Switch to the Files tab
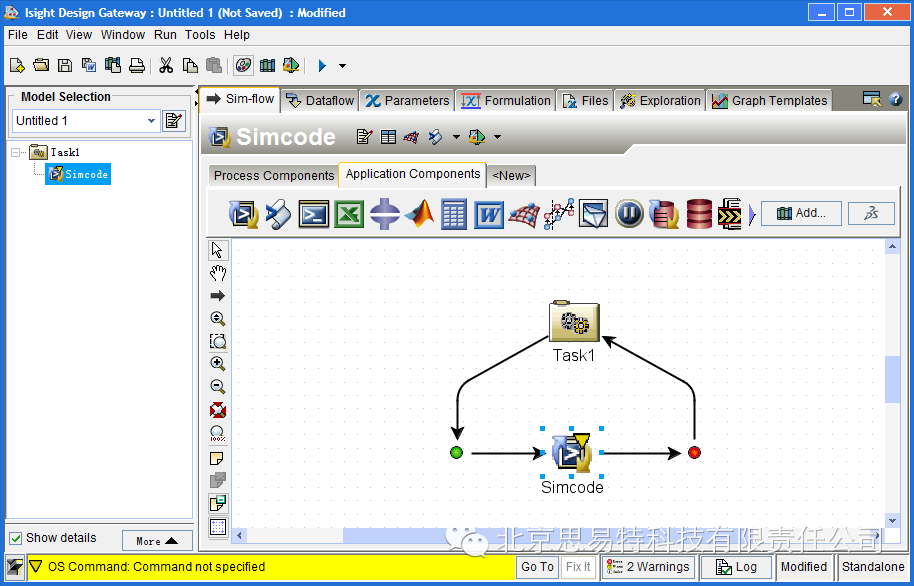914x586 pixels. point(585,101)
